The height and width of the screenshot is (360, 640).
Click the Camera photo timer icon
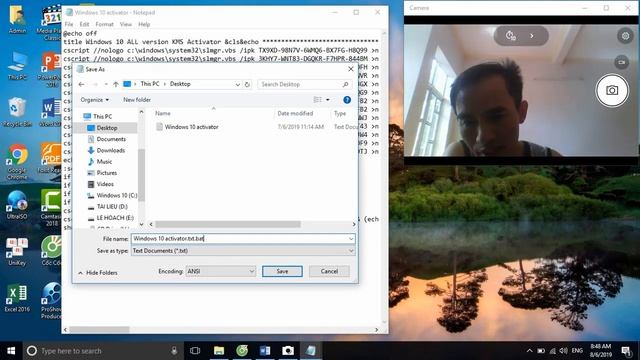pos(511,36)
